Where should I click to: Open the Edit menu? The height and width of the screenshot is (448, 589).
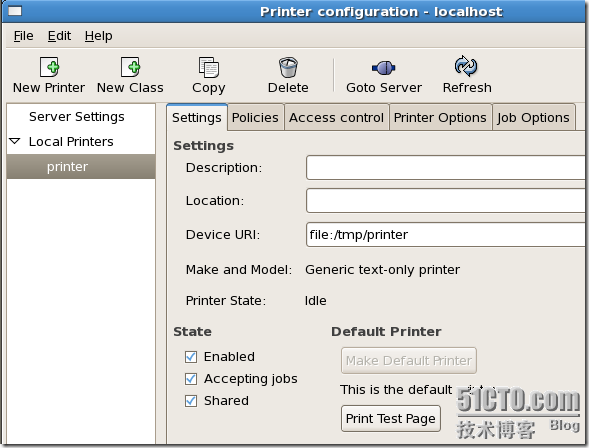(59, 36)
